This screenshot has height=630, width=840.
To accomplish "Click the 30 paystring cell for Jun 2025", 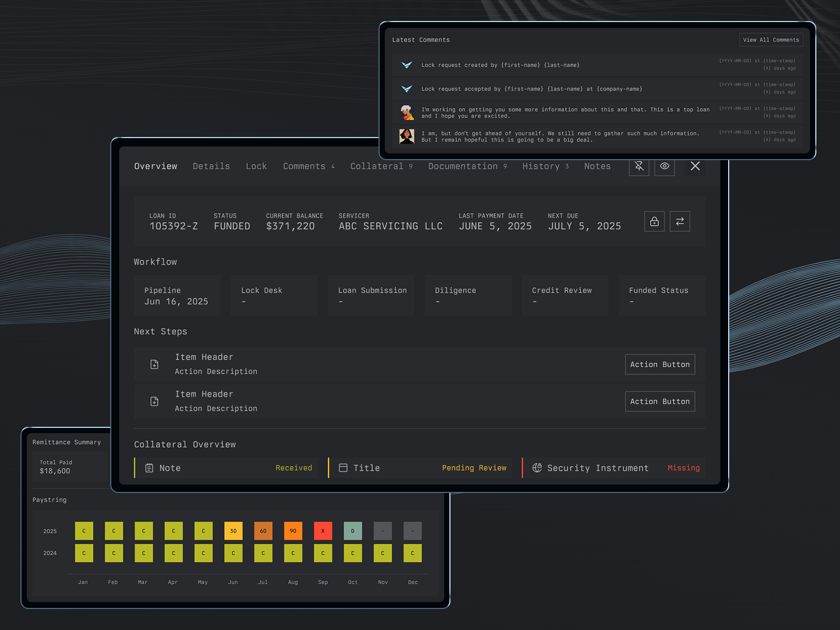I will (233, 531).
